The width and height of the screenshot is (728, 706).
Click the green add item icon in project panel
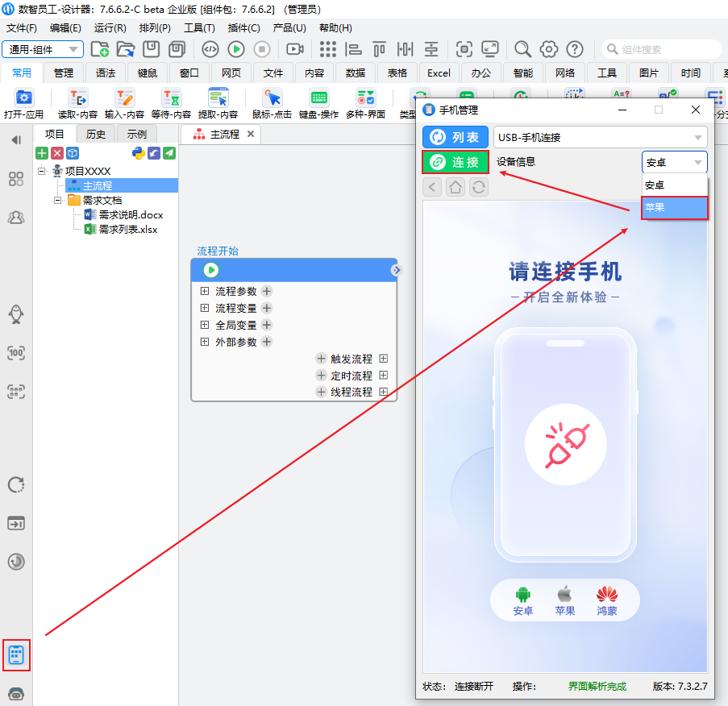(42, 153)
